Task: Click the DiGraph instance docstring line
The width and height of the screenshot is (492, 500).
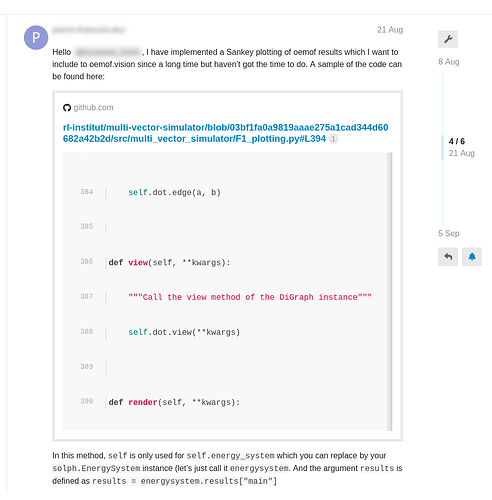Action: tap(250, 297)
